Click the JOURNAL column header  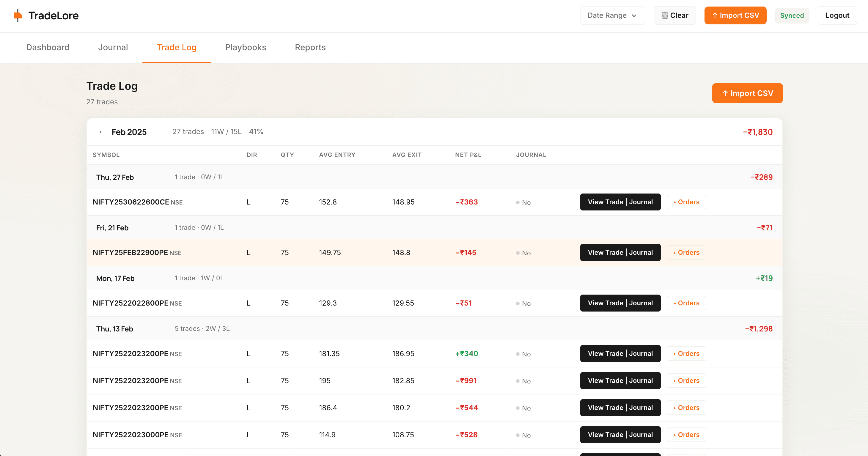(531, 155)
